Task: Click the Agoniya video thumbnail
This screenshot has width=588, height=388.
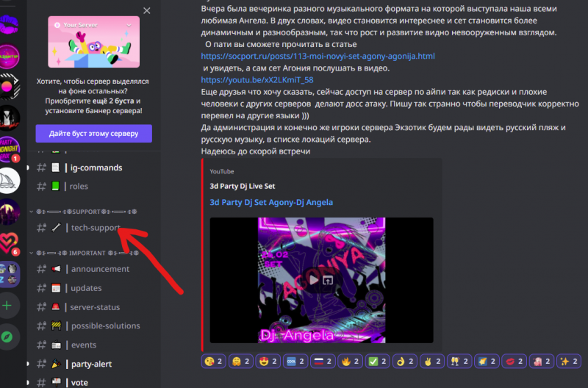Action: tap(321, 280)
